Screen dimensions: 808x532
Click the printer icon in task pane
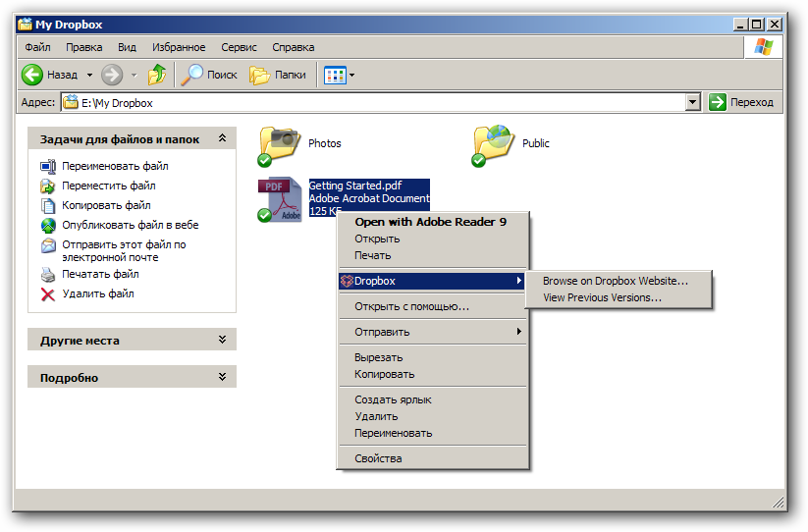(48, 275)
